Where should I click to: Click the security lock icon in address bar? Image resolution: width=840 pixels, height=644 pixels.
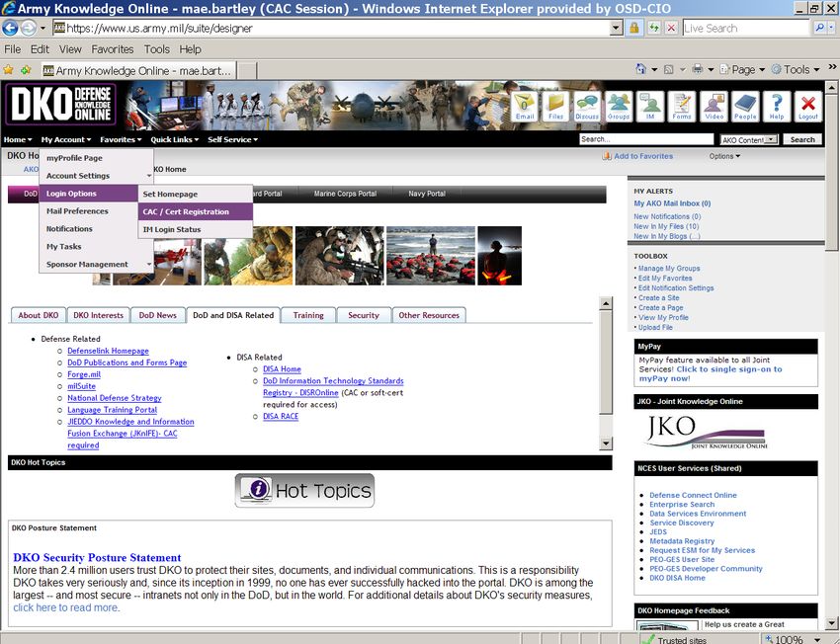pyautogui.click(x=634, y=28)
